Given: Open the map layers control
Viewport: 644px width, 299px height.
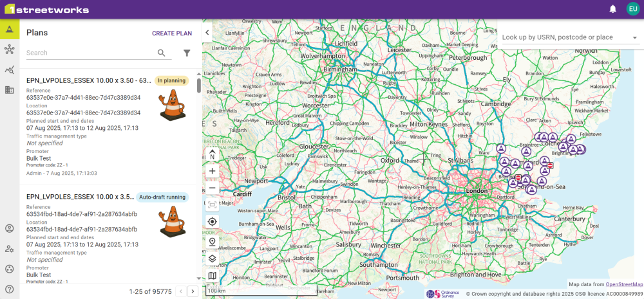Looking at the screenshot, I should tap(213, 258).
